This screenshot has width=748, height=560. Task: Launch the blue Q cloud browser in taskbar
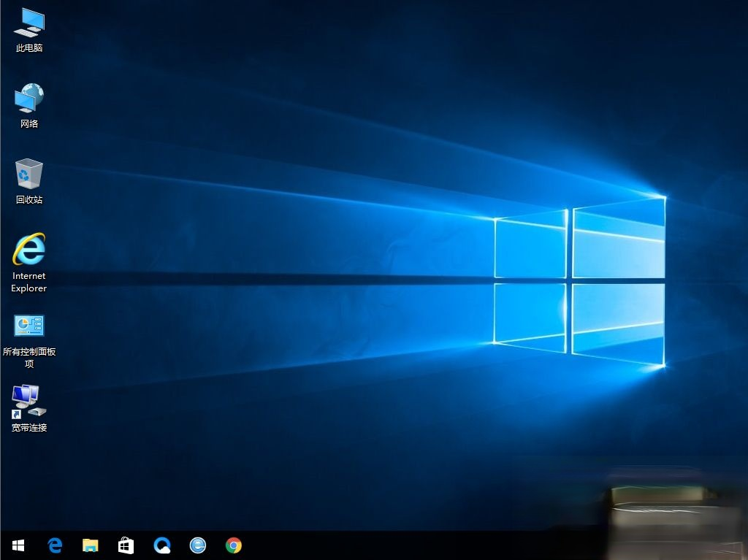(162, 545)
